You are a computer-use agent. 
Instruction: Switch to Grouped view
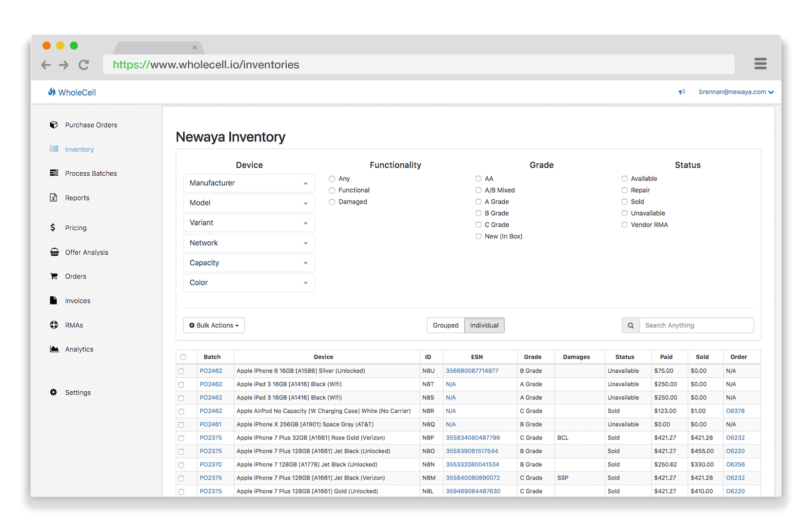tap(446, 325)
